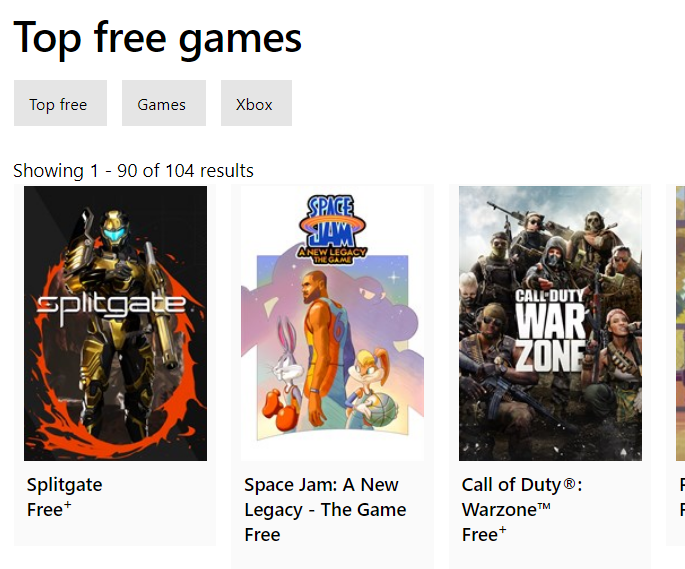
Task: Select the Games filter chip
Action: click(x=164, y=103)
